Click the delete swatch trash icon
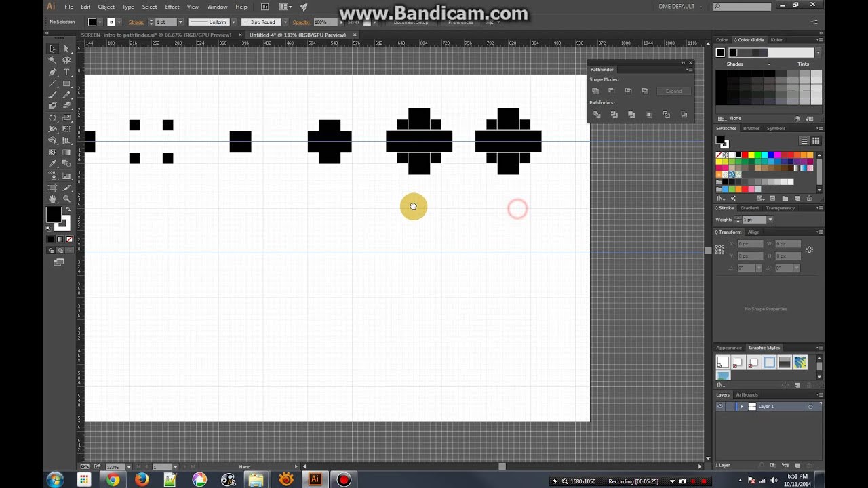The height and width of the screenshot is (488, 868). tap(809, 199)
